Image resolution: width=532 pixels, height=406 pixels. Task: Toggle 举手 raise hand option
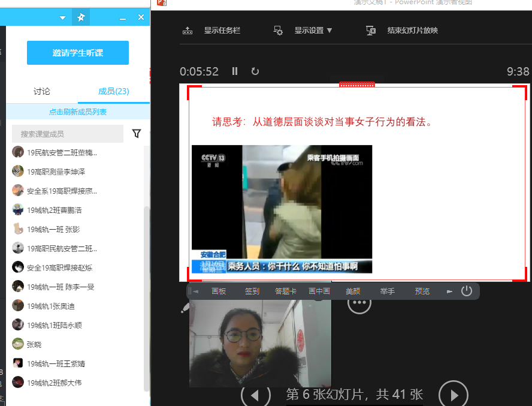pos(387,291)
